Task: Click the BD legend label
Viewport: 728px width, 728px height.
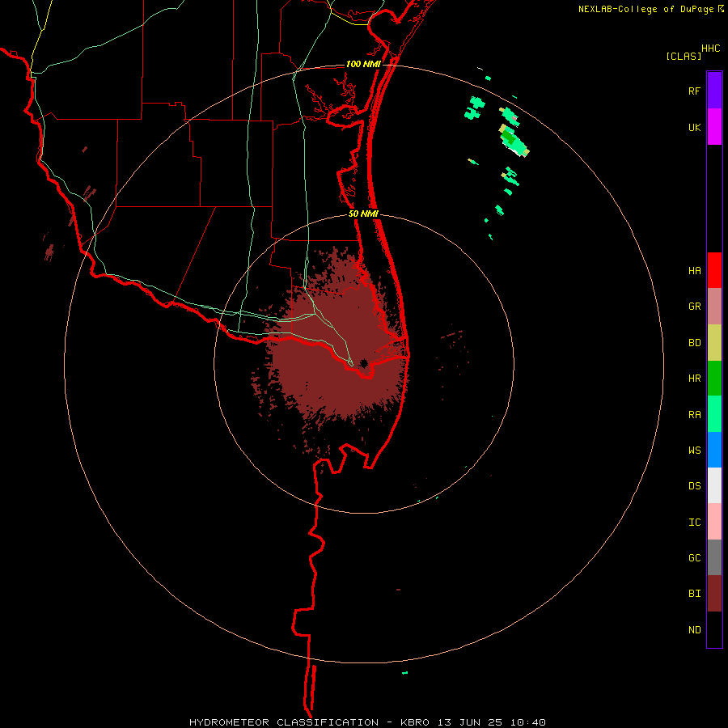Action: pos(694,343)
